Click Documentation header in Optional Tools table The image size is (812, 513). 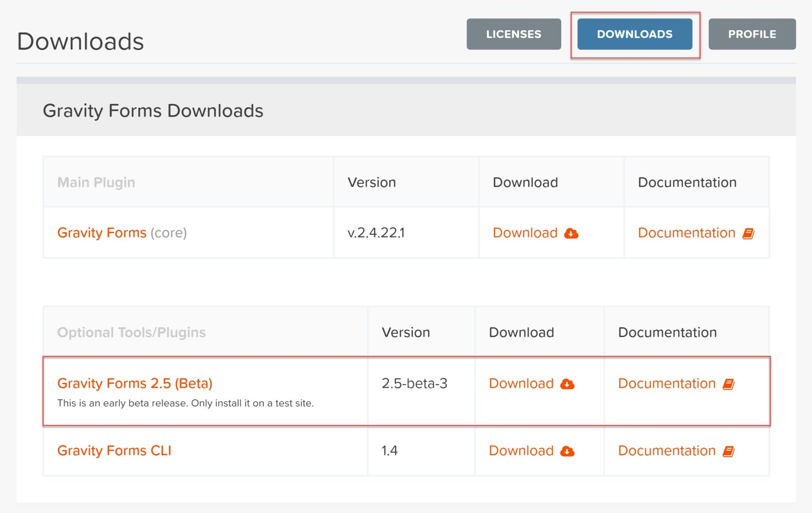point(667,332)
